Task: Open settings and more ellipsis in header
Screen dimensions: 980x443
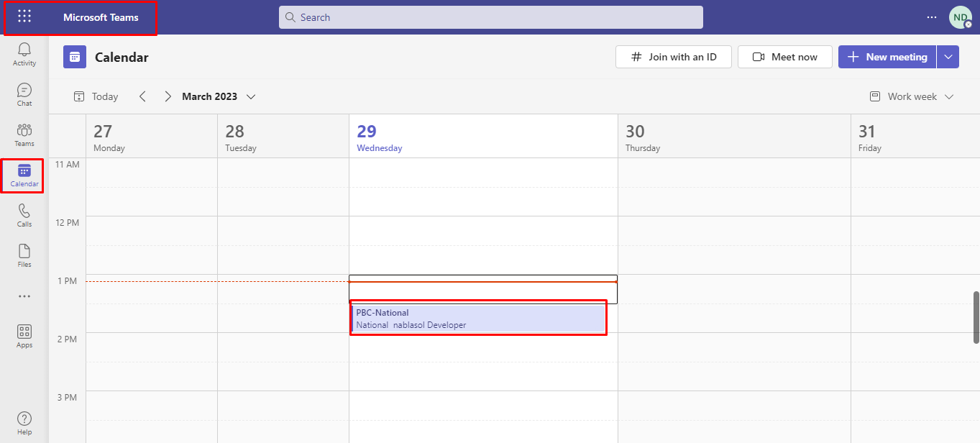Action: [932, 17]
